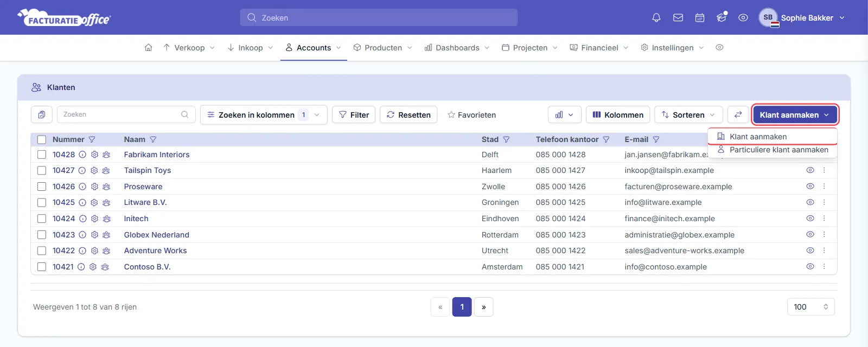868x347 pixels.
Task: Click the filter icon on Stad column
Action: click(x=506, y=139)
